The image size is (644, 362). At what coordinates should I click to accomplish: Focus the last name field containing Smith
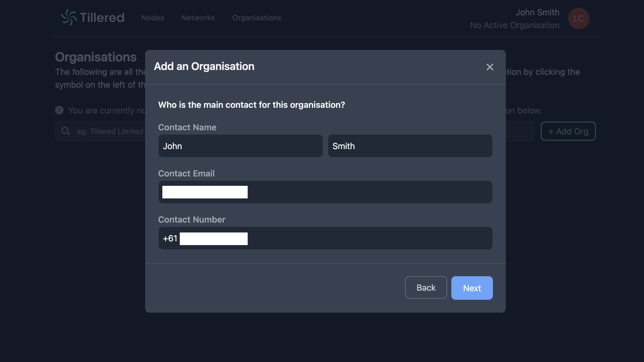[410, 146]
